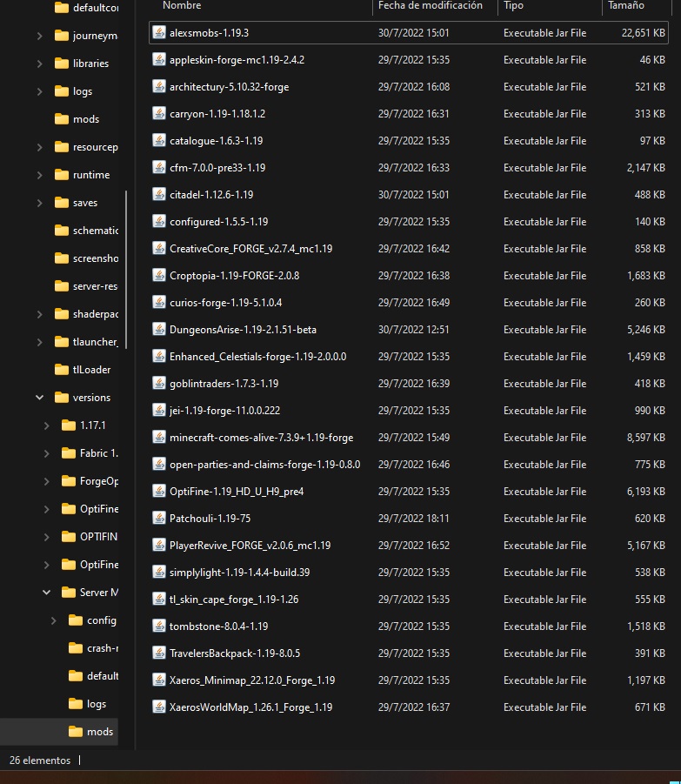Open the schematics folder in the tree

click(86, 231)
